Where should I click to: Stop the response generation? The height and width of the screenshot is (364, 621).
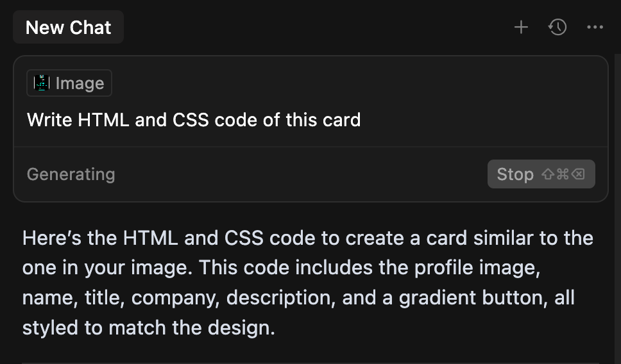(541, 174)
